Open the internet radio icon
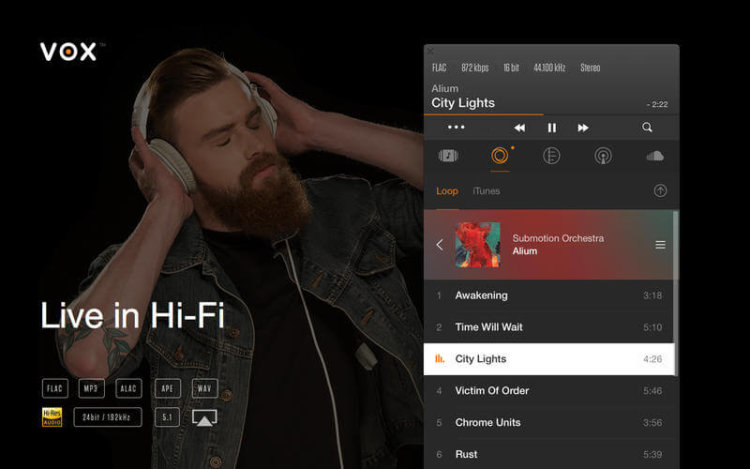Image resolution: width=750 pixels, height=469 pixels. tap(603, 156)
